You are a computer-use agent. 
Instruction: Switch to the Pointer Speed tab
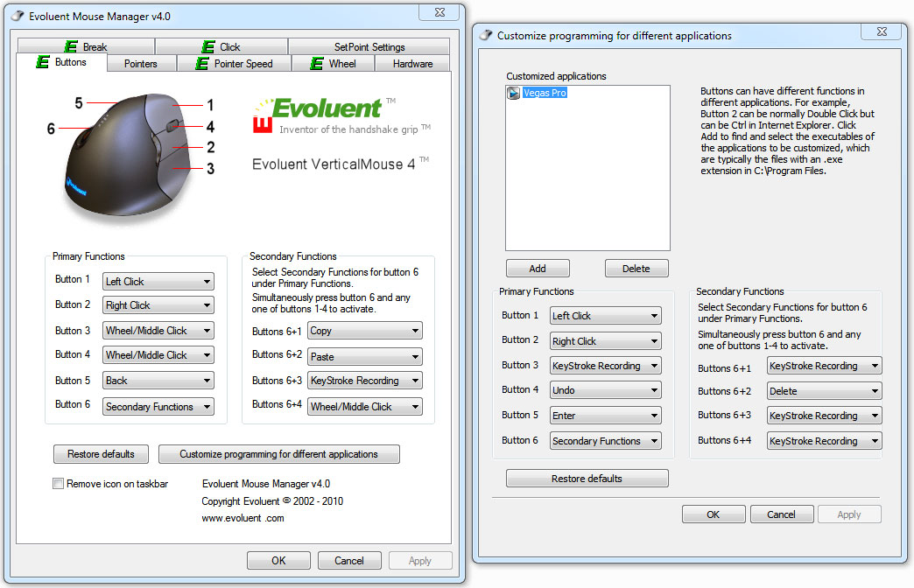pos(233,64)
